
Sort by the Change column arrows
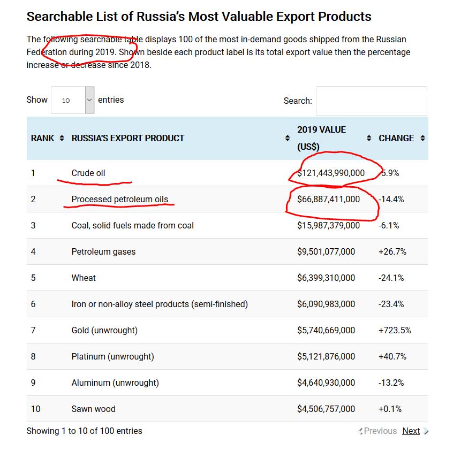click(x=422, y=139)
